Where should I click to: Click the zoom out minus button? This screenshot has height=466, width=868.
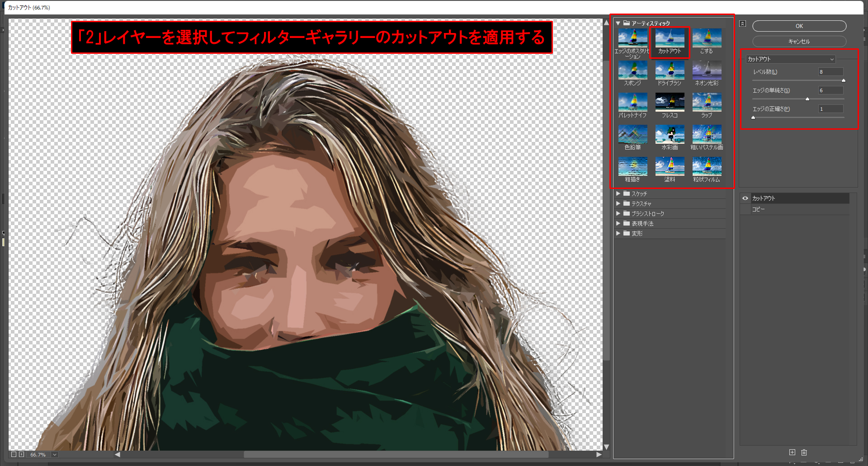pos(14,454)
